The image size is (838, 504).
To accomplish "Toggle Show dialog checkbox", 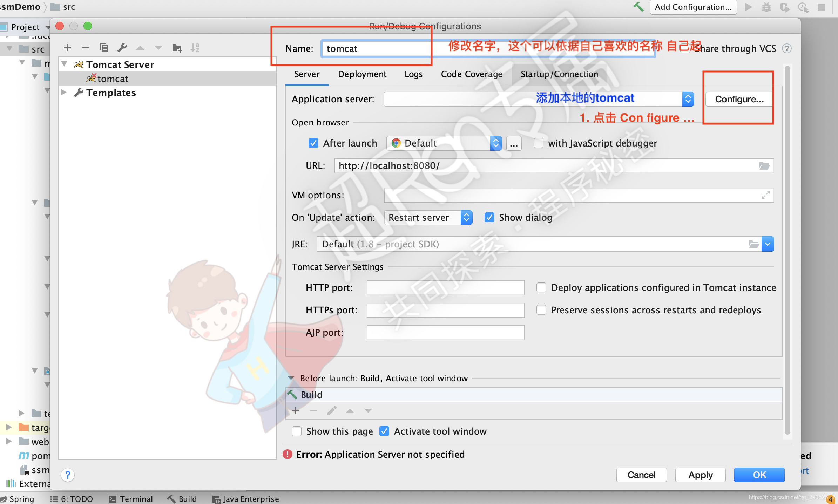I will [489, 217].
